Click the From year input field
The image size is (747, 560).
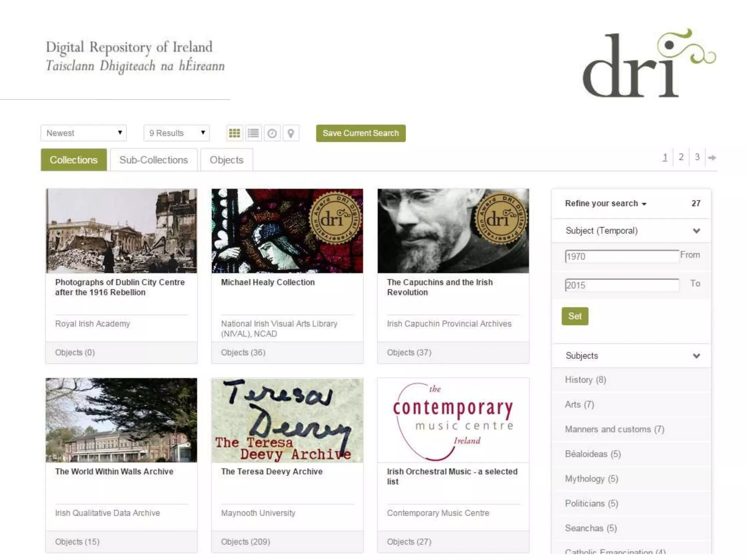point(622,256)
